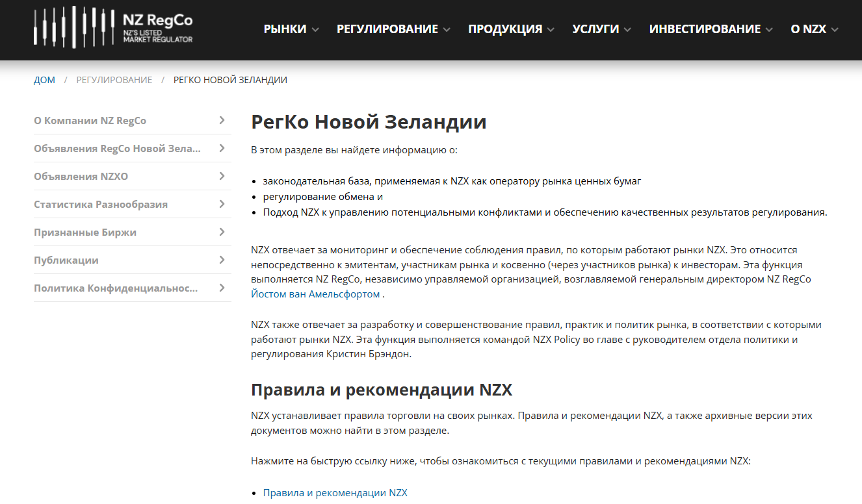862x504 pixels.
Task: Click arrow beside Политика Конфиденциальнос...
Action: click(x=222, y=288)
